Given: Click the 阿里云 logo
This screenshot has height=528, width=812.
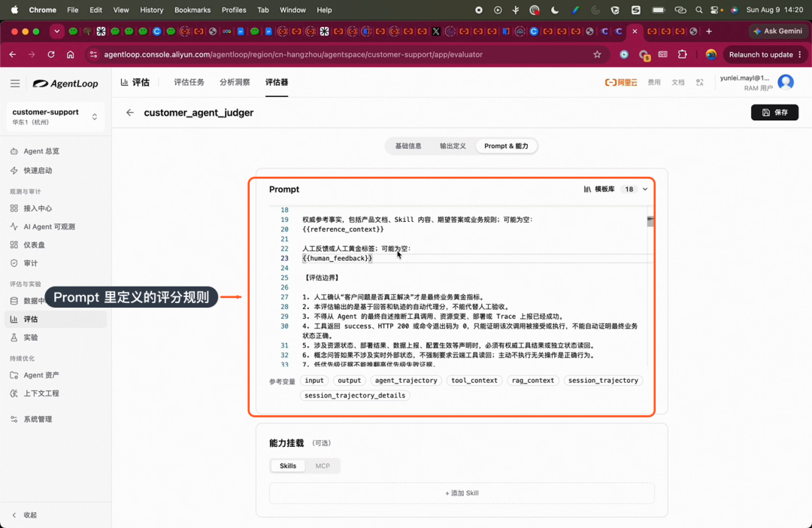Looking at the screenshot, I should (x=621, y=83).
